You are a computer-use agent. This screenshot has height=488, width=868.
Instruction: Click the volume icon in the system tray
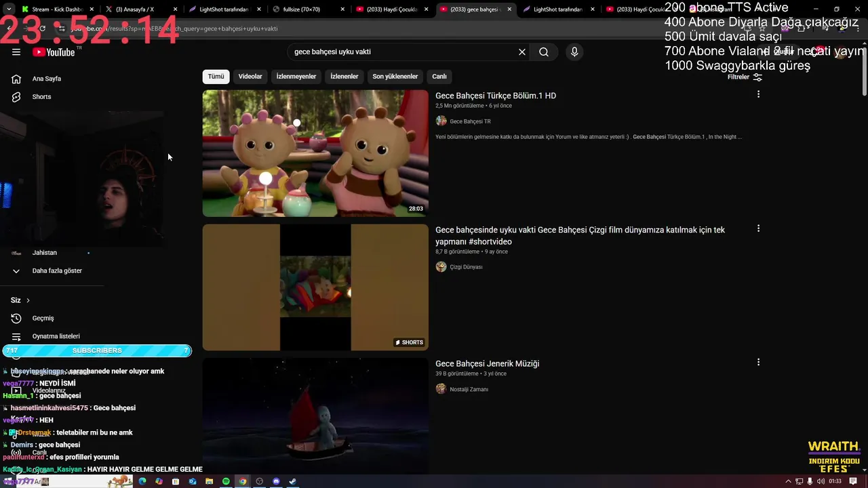coord(821,481)
